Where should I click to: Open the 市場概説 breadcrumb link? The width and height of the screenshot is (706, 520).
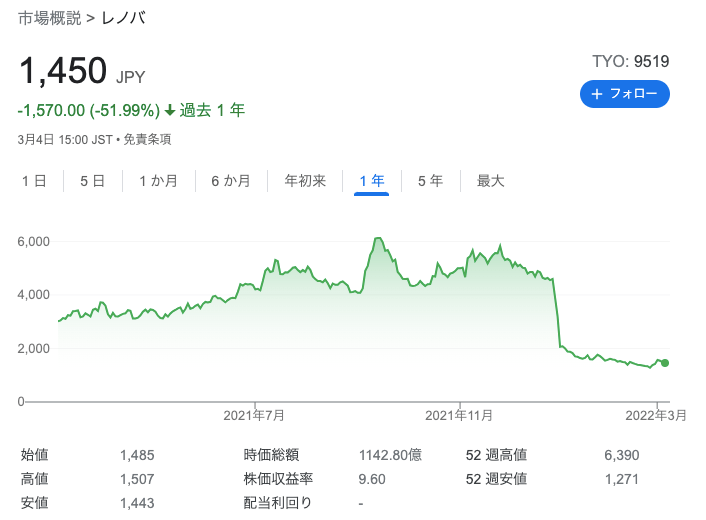[x=50, y=18]
